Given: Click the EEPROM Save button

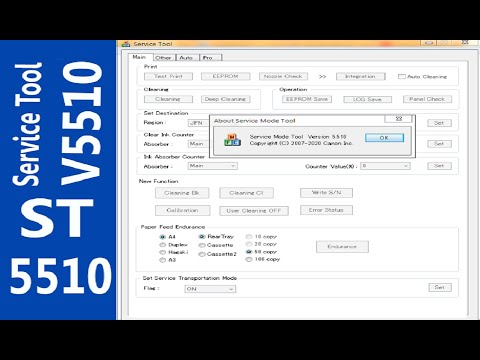Looking at the screenshot, I should pyautogui.click(x=307, y=99).
